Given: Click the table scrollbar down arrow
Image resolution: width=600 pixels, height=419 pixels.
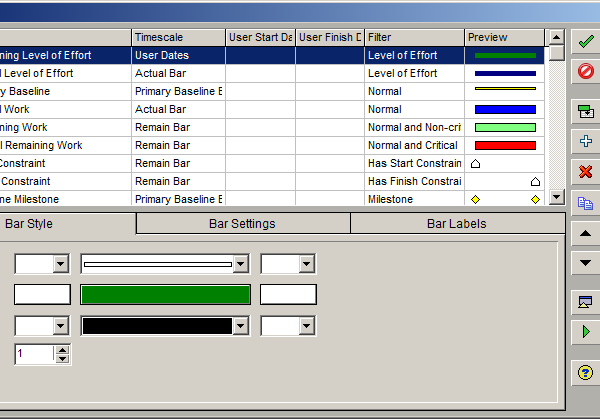Looking at the screenshot, I should click(556, 197).
